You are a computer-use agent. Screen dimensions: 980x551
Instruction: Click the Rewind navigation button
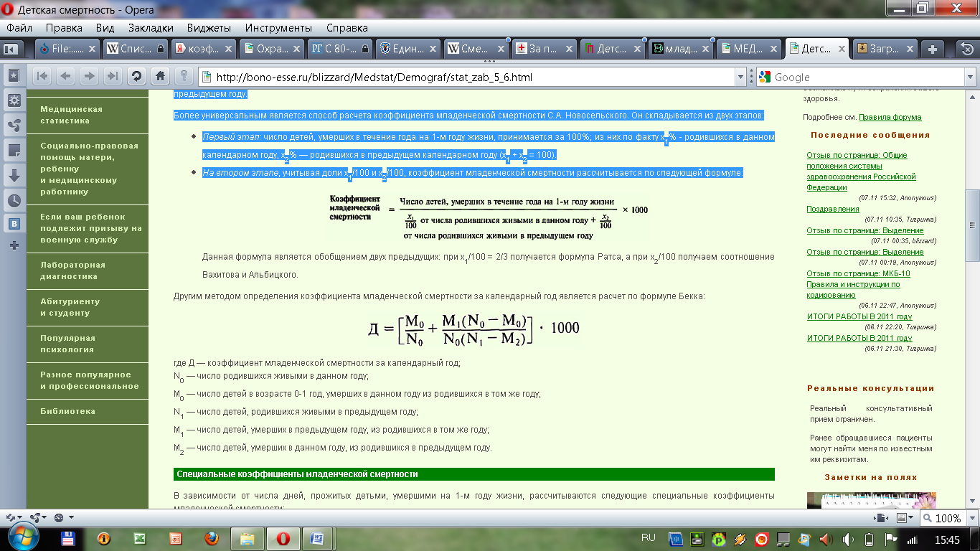click(x=42, y=76)
